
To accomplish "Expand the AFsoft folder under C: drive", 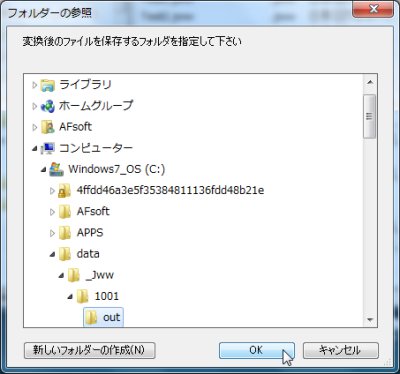I will (52, 212).
